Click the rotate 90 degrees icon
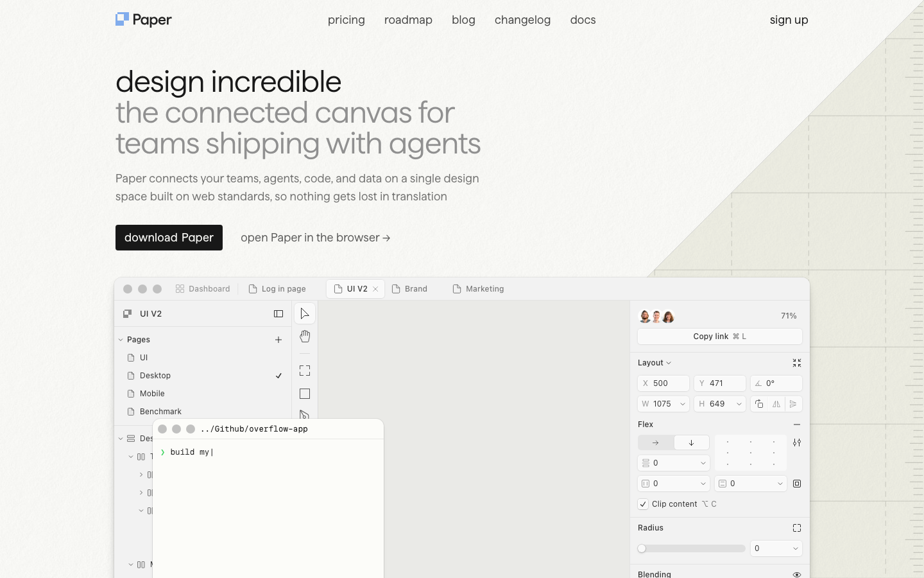Image resolution: width=924 pixels, height=578 pixels. [759, 404]
